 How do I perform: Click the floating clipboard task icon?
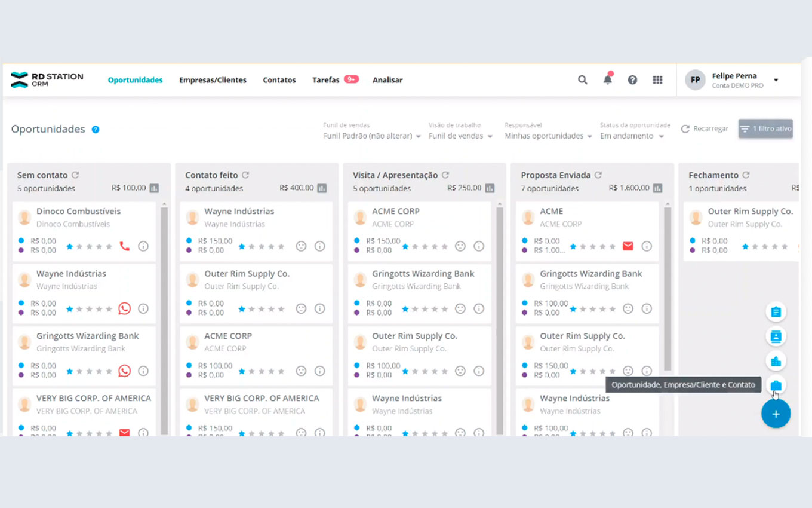click(x=776, y=312)
